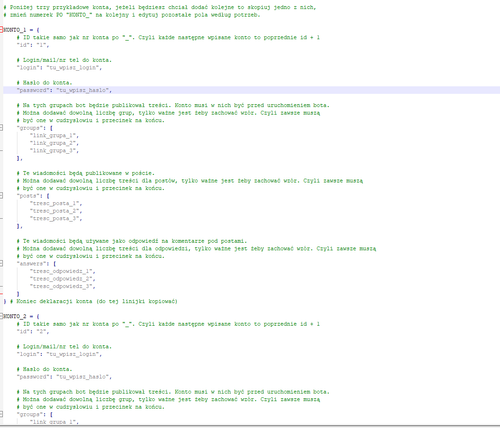The width and height of the screenshot is (500, 428).
Task: Click the "tresc_odpowiedz_1" entry
Action: click(63, 271)
